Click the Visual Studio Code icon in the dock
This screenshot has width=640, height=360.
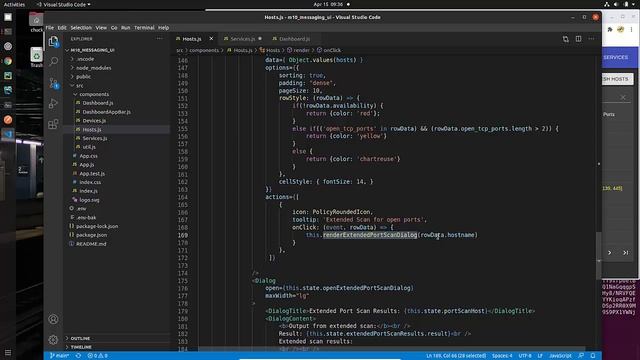pyautogui.click(x=8, y=134)
